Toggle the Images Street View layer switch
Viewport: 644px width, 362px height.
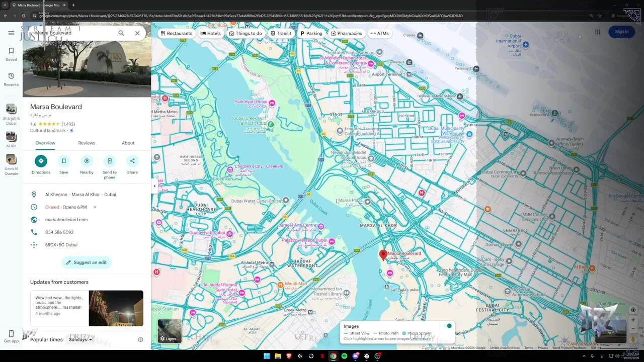(x=447, y=326)
